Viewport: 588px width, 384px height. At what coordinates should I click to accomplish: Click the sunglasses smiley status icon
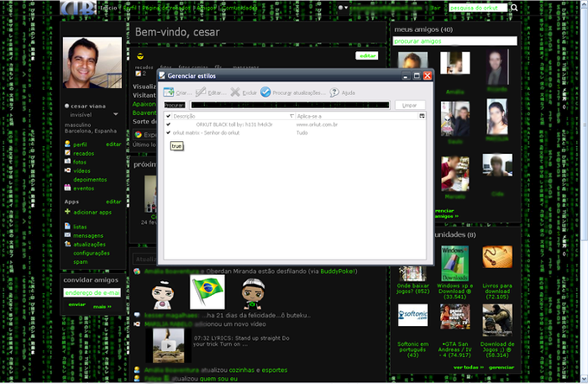[140, 56]
